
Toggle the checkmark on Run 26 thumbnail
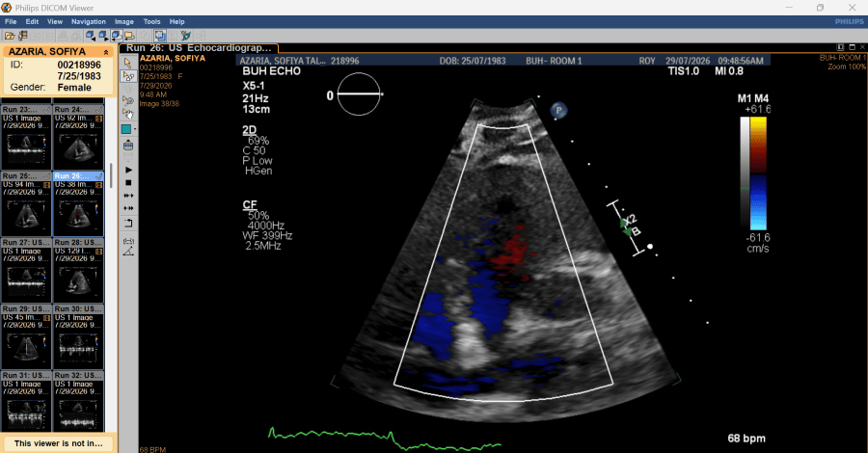(x=99, y=175)
